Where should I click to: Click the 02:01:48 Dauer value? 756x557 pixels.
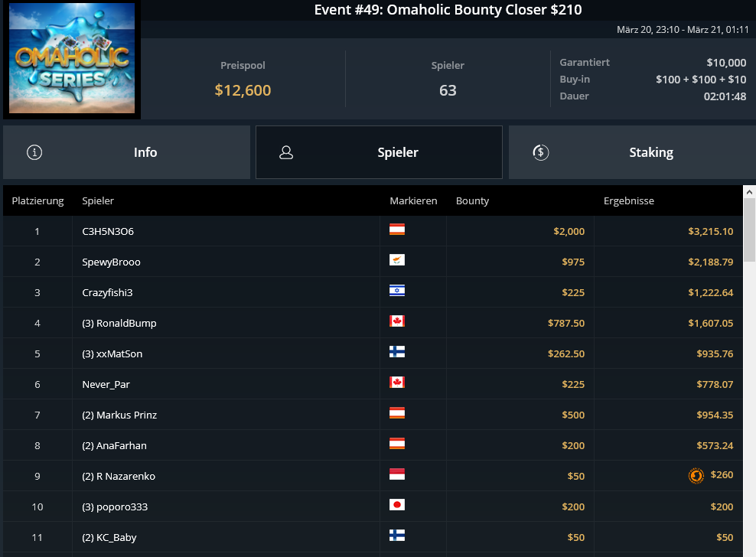[725, 96]
